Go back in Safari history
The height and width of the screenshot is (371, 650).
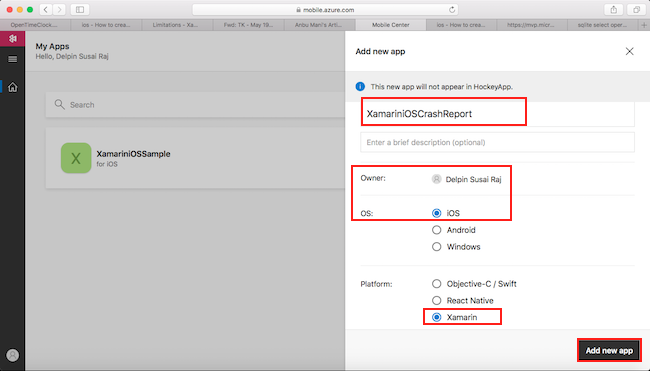point(46,10)
